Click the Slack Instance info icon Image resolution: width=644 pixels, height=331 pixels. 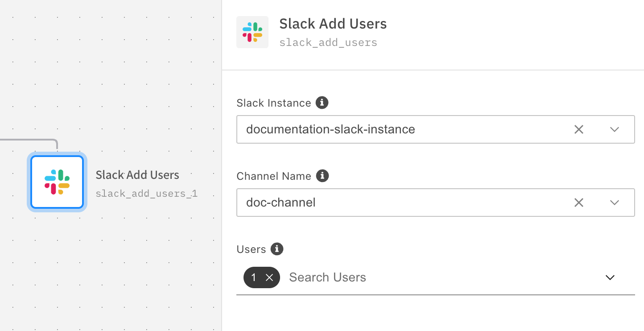tap(322, 103)
